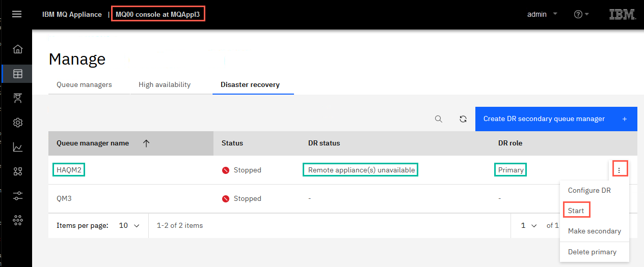Click the sliders configuration sidebar icon
Image resolution: width=644 pixels, height=267 pixels.
[x=18, y=196]
